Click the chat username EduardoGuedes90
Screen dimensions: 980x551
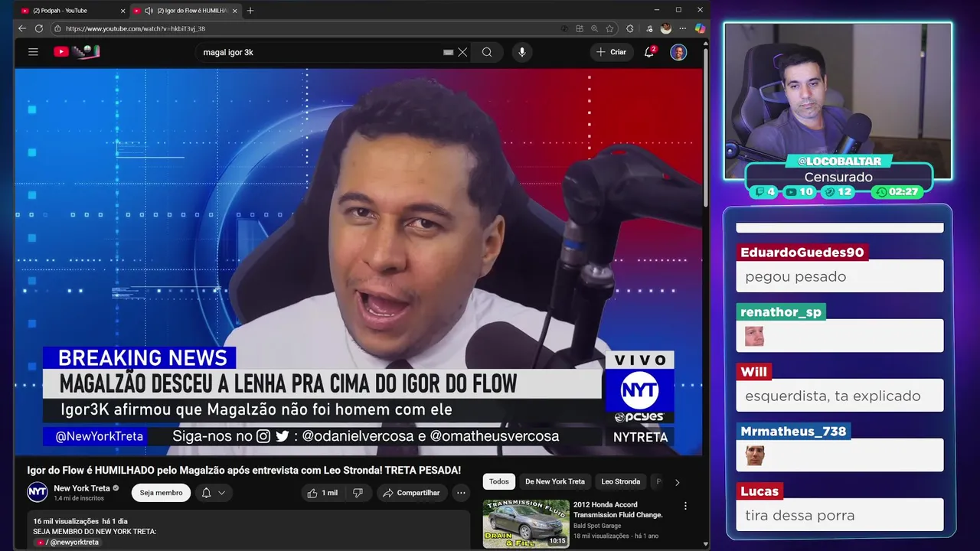[802, 253]
